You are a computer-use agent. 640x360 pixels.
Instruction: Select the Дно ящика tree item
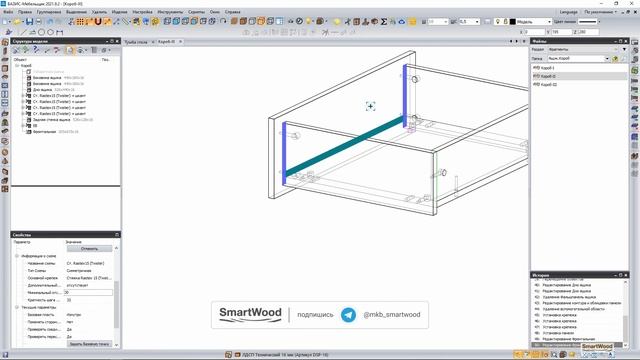click(x=42, y=89)
